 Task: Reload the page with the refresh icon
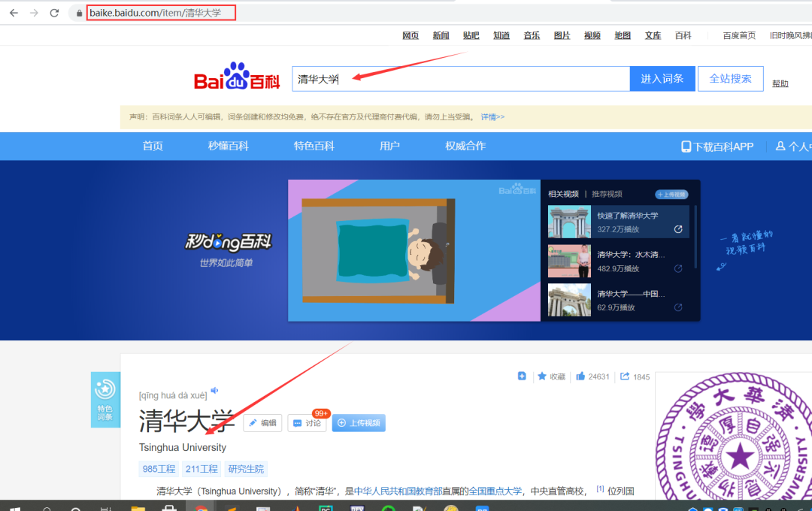(54, 13)
